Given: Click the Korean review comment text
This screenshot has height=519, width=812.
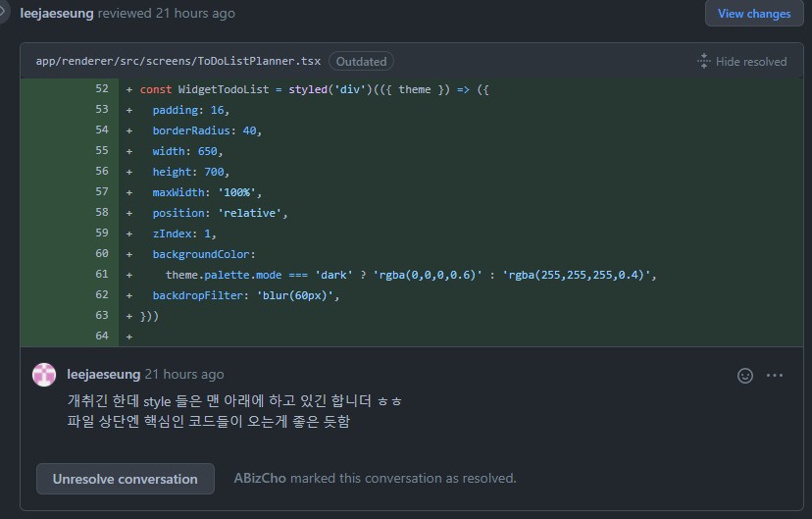Looking at the screenshot, I should click(x=234, y=411).
